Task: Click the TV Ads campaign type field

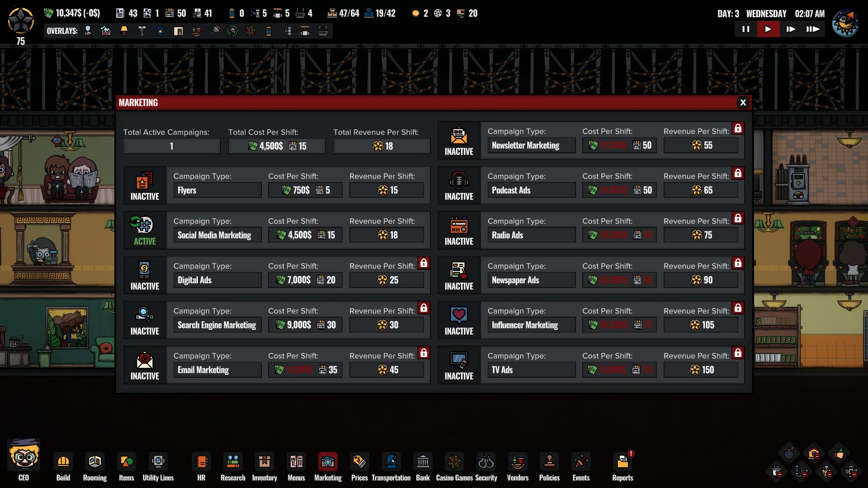Action: pyautogui.click(x=531, y=370)
